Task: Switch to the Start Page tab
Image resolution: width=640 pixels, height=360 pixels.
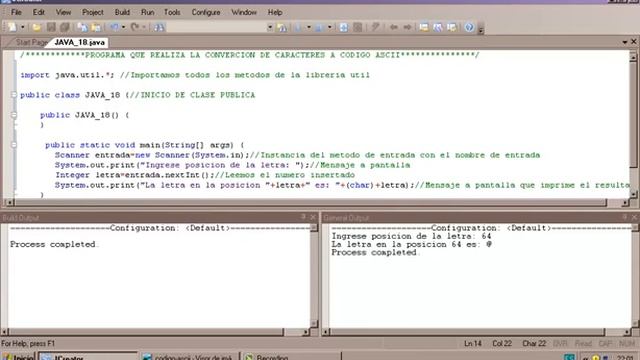Action: [30, 42]
